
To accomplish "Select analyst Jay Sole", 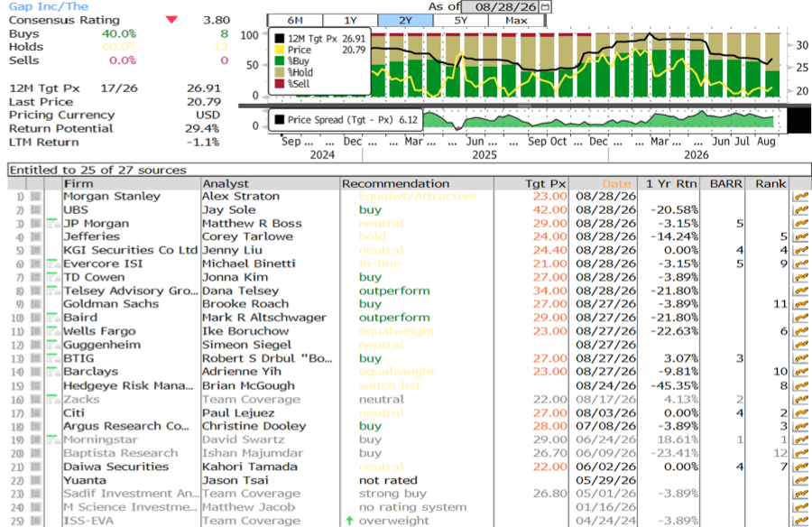I will click(229, 210).
